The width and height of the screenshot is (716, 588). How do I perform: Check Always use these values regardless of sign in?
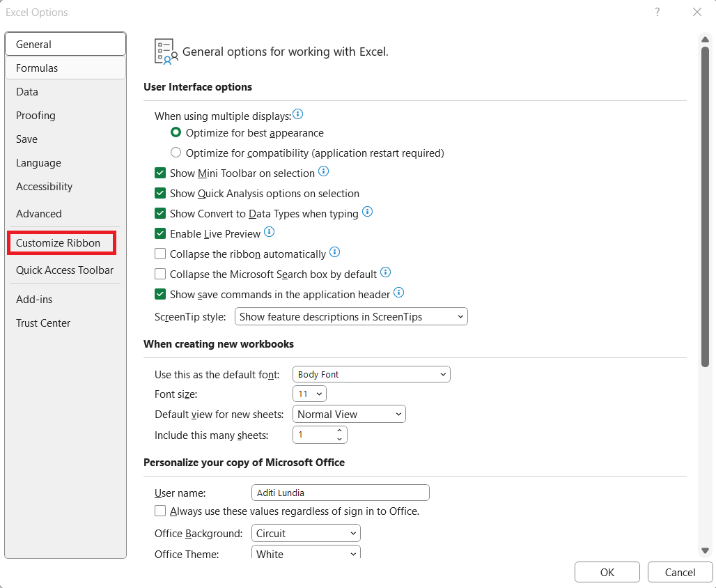point(160,511)
